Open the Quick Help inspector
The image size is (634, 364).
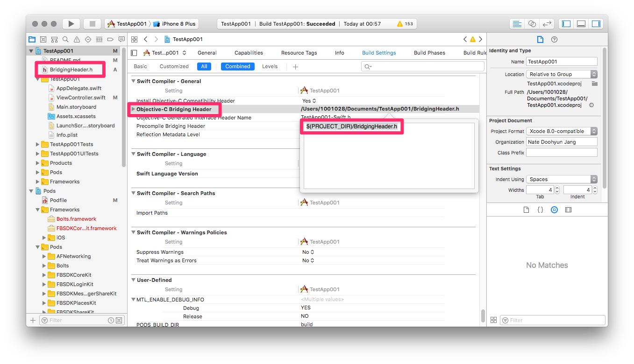tap(554, 40)
